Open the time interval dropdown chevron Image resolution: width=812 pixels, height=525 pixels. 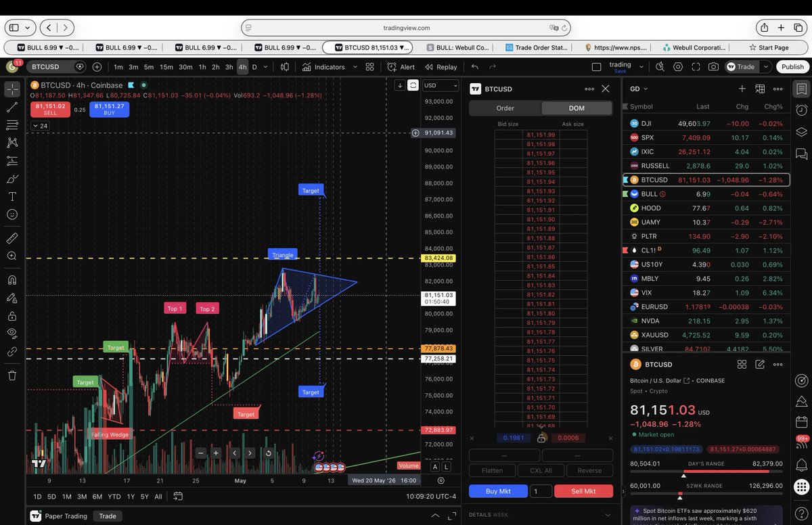265,67
